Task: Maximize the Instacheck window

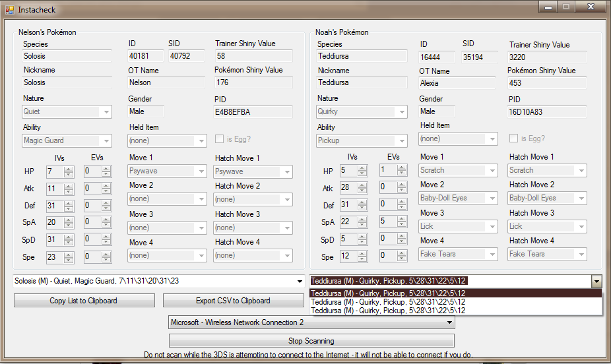Action: (x=565, y=7)
